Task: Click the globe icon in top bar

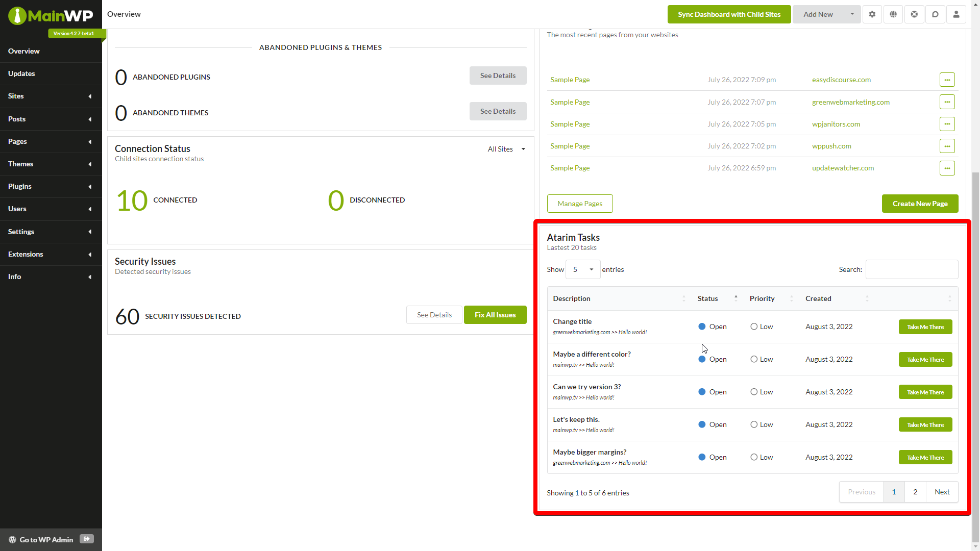Action: click(893, 14)
